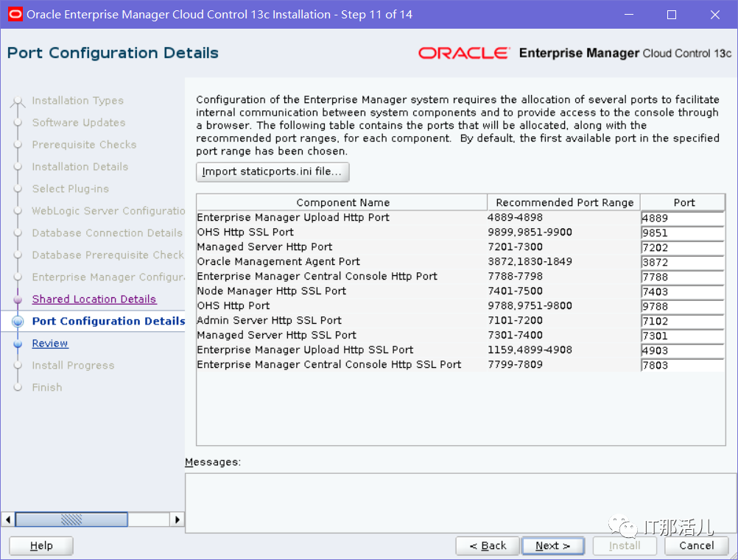This screenshot has height=560, width=738.
Task: Click the Database Connection Details step
Action: coord(108,233)
